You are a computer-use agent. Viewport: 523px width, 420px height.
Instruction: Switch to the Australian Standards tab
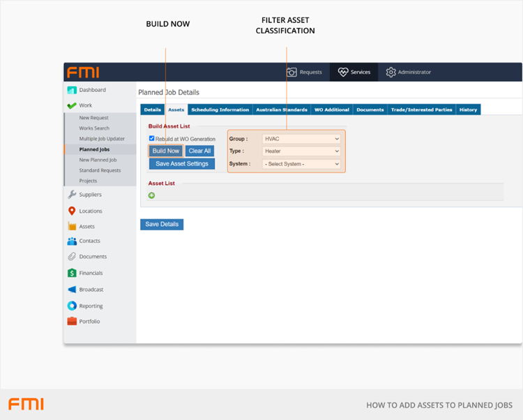tap(281, 110)
